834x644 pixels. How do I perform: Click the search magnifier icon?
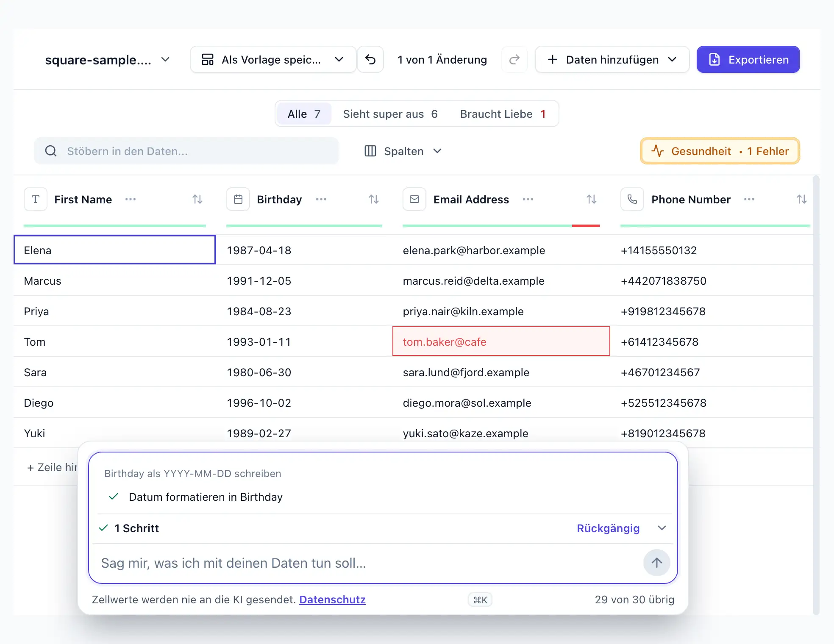click(x=51, y=151)
